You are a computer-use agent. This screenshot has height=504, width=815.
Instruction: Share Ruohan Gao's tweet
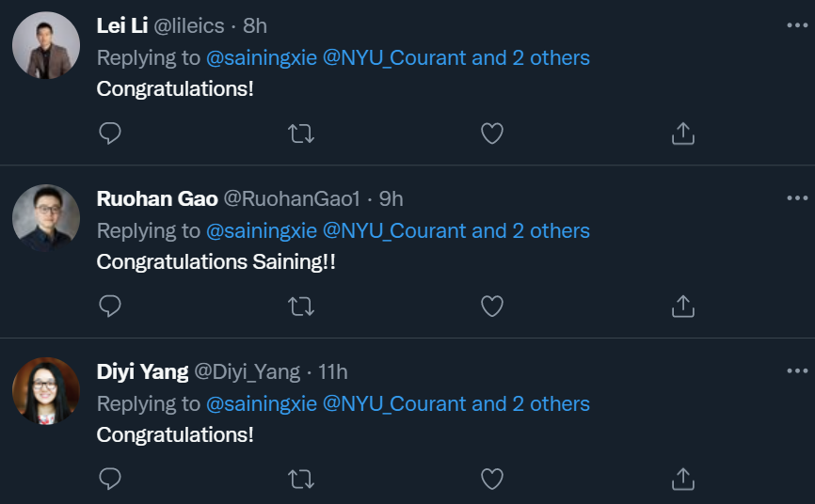coord(682,307)
